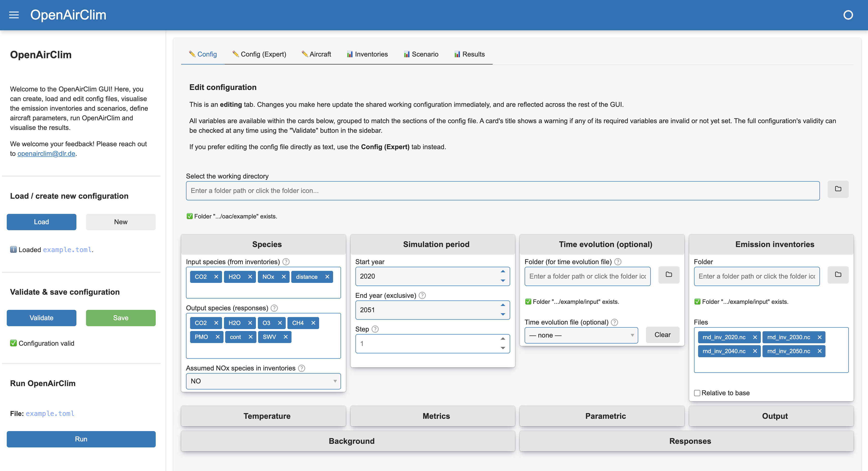868x471 pixels.
Task: Click the green Save button
Action: point(121,318)
